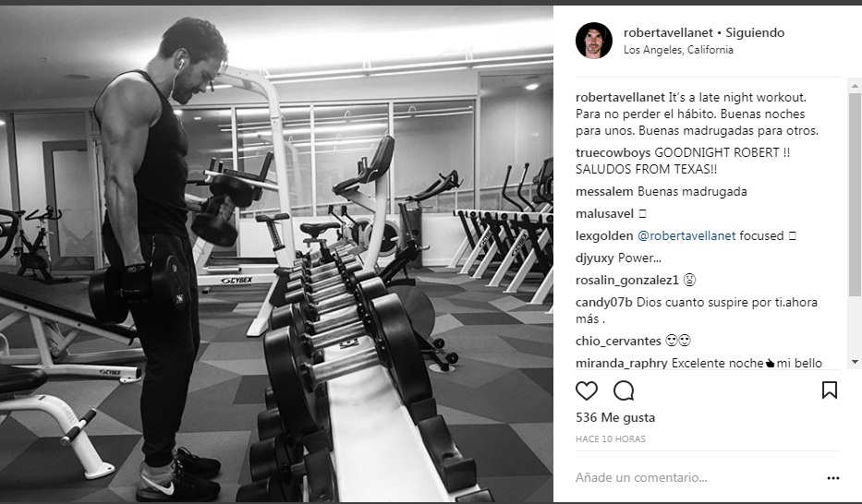Like the post with the heart icon
This screenshot has width=862, height=504.
[x=586, y=390]
